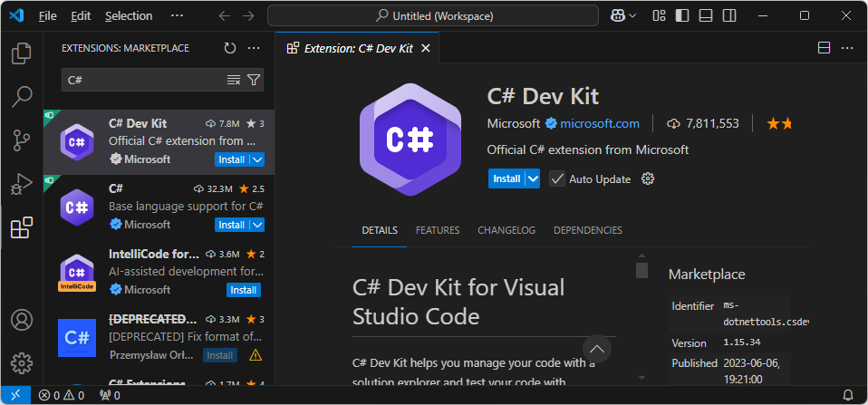Open the Manage gear in activity bar
868x405 pixels.
pos(22,363)
